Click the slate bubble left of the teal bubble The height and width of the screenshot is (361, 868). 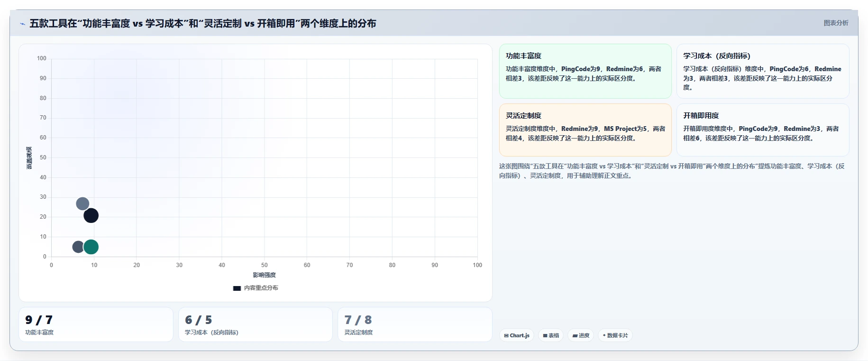point(78,247)
